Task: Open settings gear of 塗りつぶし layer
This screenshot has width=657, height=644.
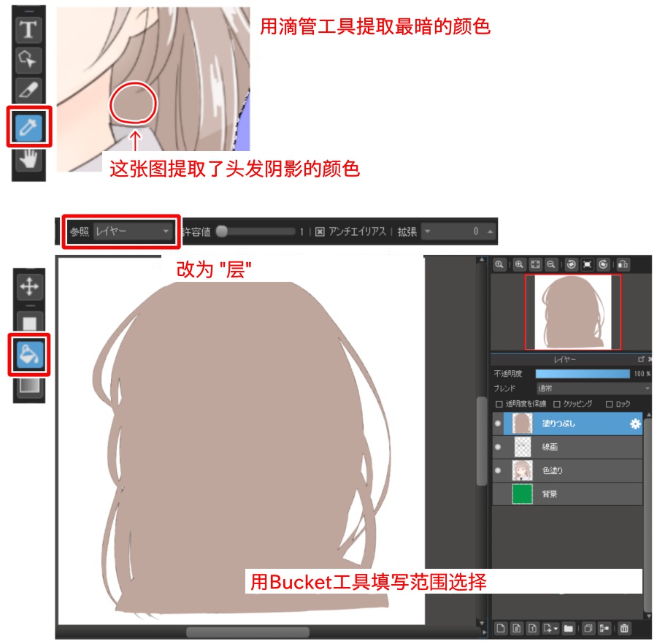Action: [635, 424]
